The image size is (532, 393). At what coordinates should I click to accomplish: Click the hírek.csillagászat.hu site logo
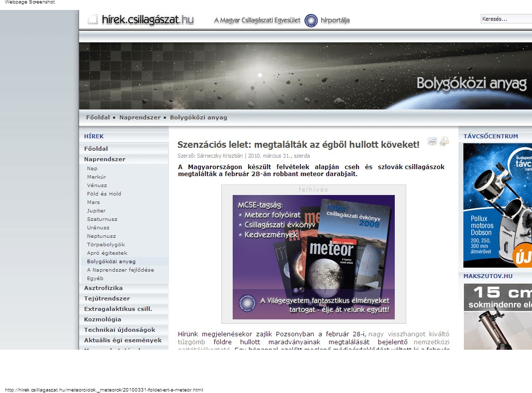(x=141, y=20)
